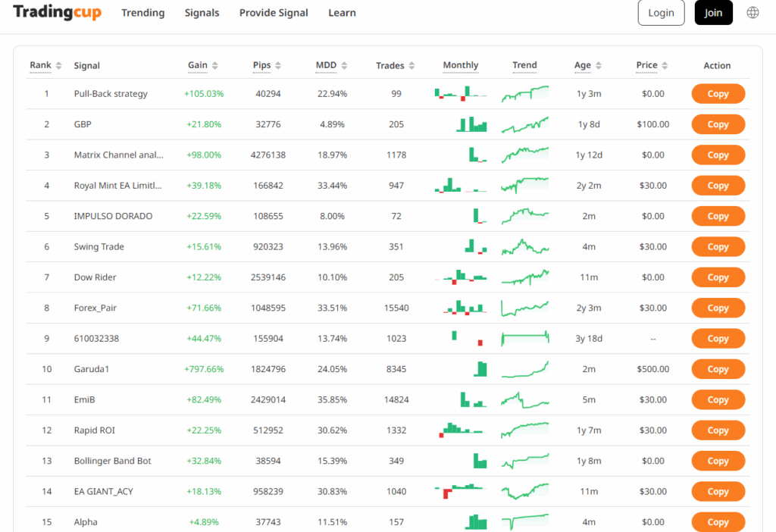Open the Signals menu item

tap(202, 13)
